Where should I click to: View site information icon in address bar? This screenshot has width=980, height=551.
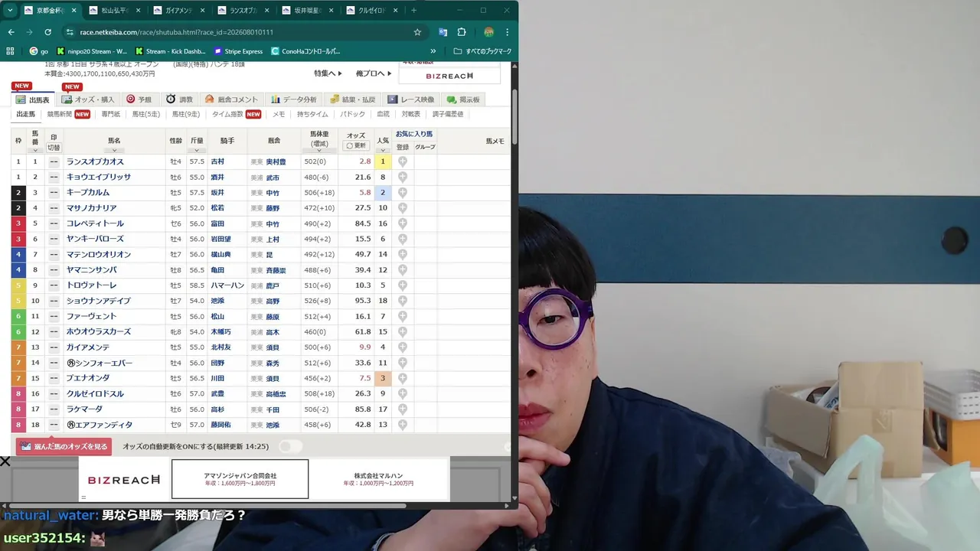pyautogui.click(x=70, y=32)
